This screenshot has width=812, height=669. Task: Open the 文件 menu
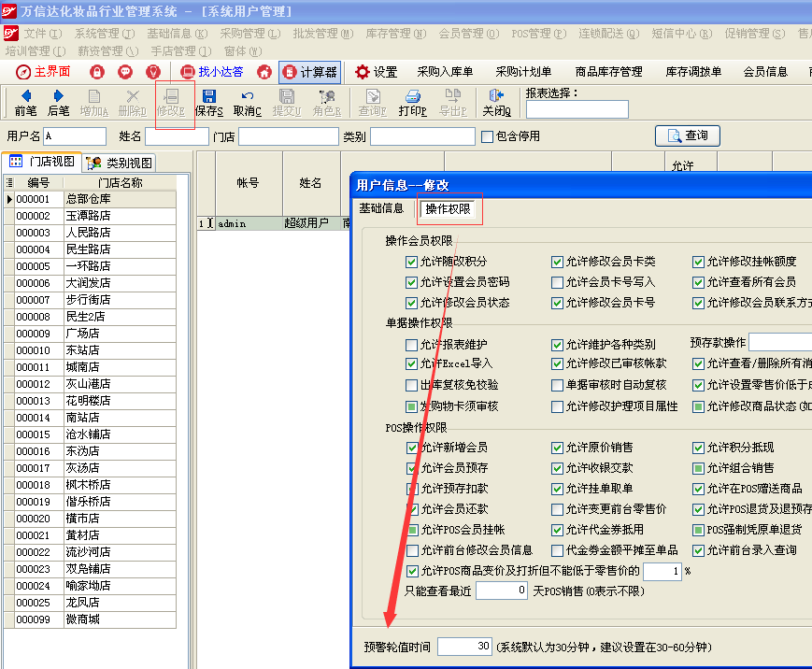pyautogui.click(x=42, y=34)
